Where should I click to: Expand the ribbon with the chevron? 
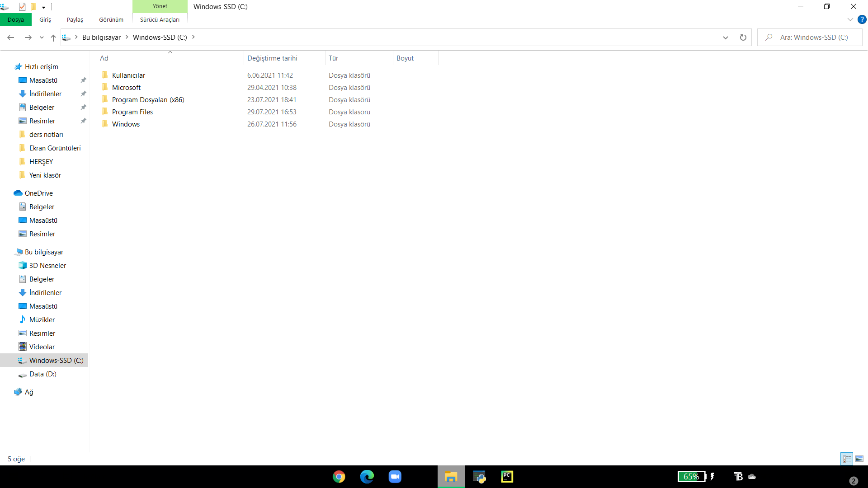click(850, 19)
